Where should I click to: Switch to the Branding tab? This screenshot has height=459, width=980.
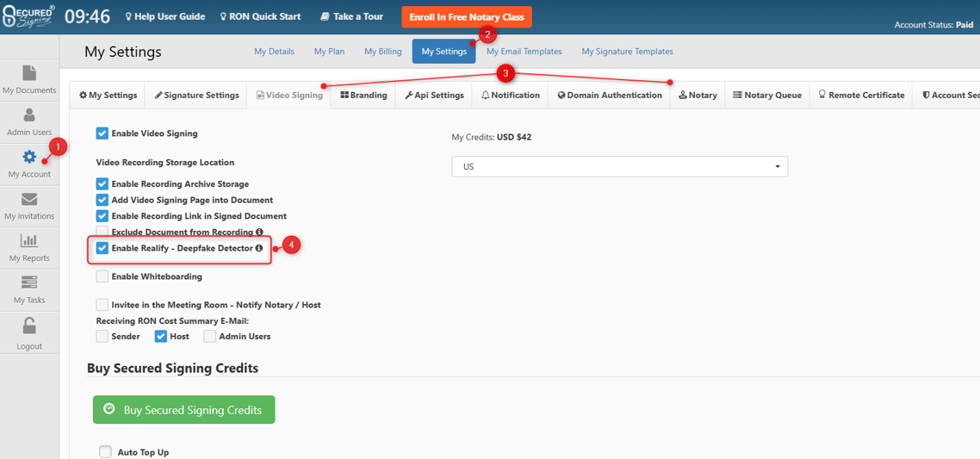(x=363, y=95)
